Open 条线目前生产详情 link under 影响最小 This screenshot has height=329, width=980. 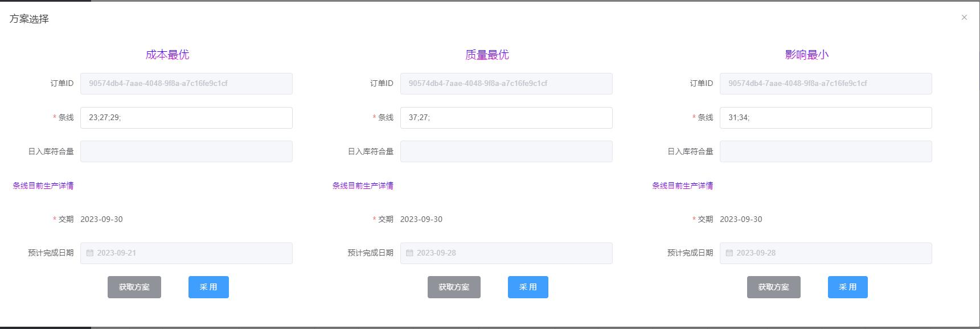coord(682,186)
